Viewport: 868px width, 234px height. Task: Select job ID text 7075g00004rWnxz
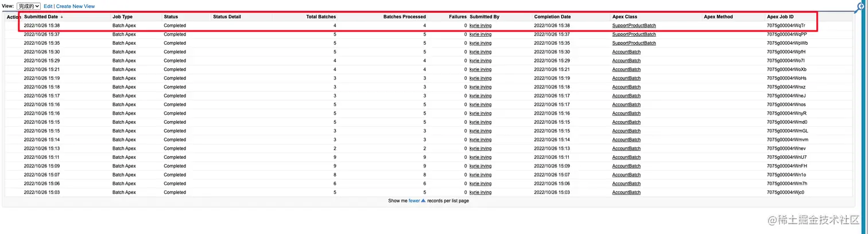786,87
